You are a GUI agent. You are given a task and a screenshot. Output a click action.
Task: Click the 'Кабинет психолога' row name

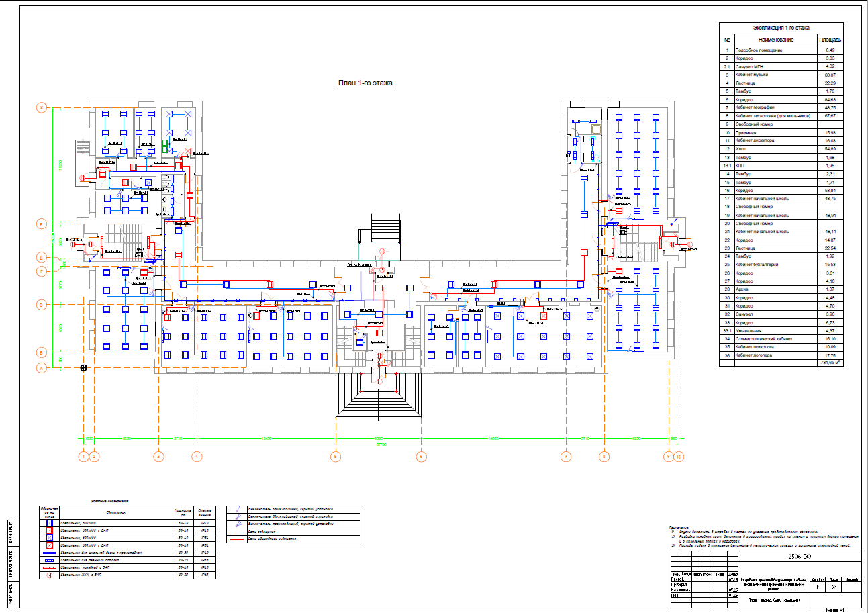pos(755,346)
